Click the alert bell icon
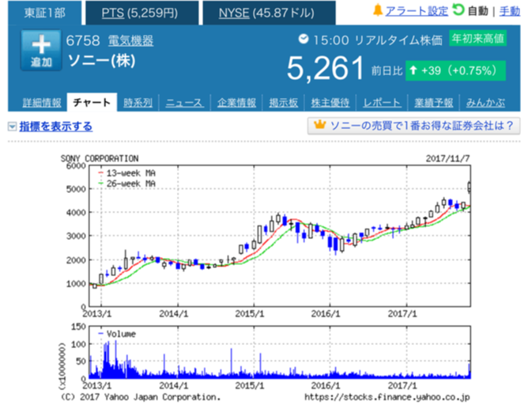Image resolution: width=532 pixels, height=409 pixels. (x=378, y=10)
